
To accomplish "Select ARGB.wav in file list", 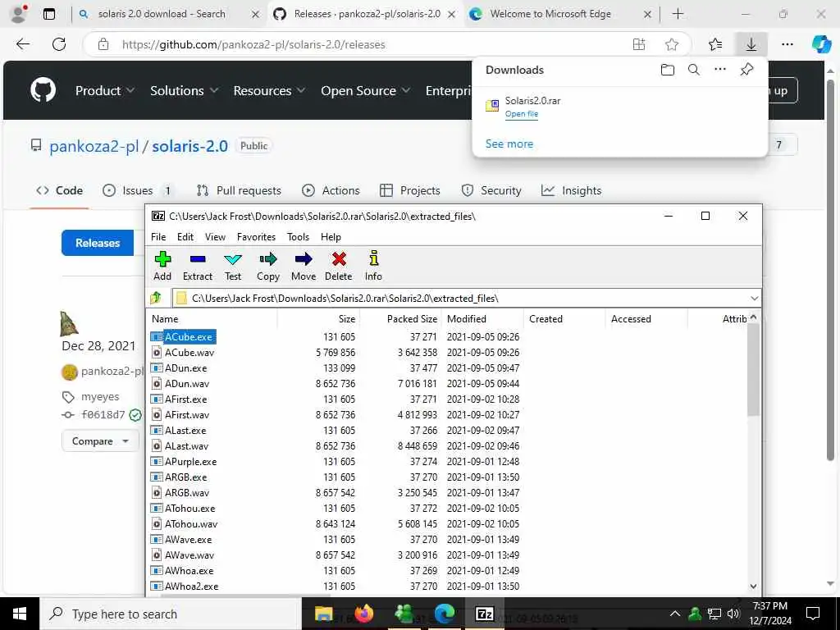I will click(187, 493).
